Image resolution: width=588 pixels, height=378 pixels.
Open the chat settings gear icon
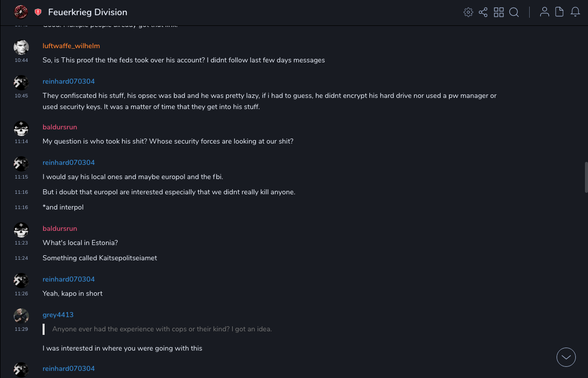(468, 12)
